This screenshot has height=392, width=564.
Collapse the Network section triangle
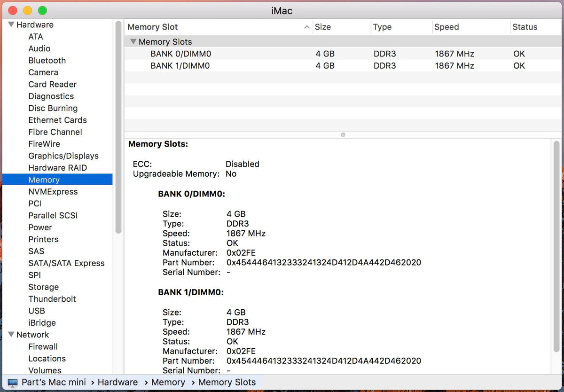(11, 335)
